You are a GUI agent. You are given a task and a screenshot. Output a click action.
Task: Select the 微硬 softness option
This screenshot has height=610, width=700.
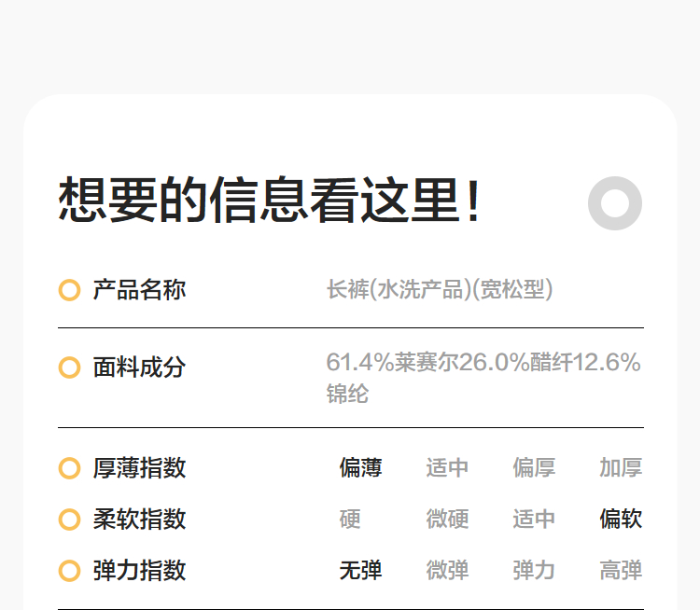(447, 519)
